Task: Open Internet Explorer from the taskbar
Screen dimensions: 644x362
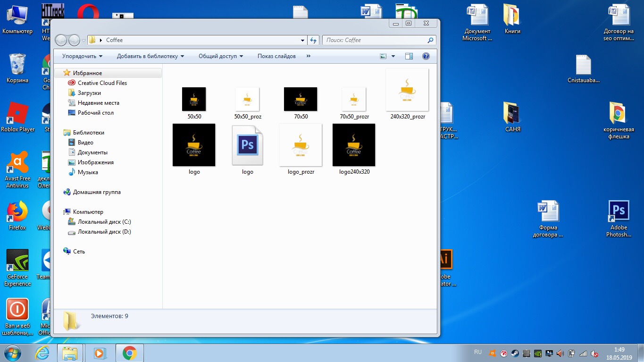Action: click(x=42, y=353)
